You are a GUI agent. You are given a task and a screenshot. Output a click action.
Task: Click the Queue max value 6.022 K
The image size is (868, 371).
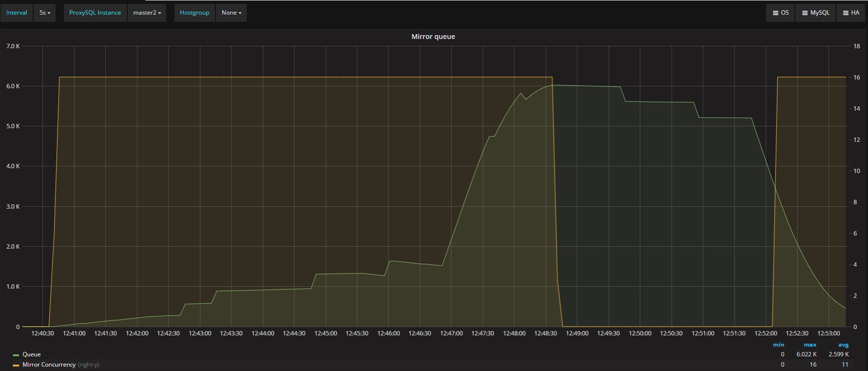tap(806, 354)
